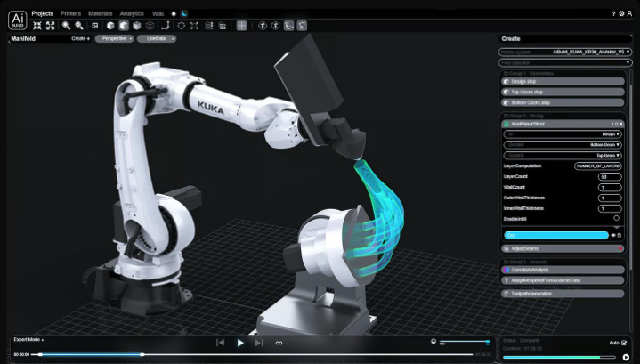Skip to the previous frame

[221, 343]
